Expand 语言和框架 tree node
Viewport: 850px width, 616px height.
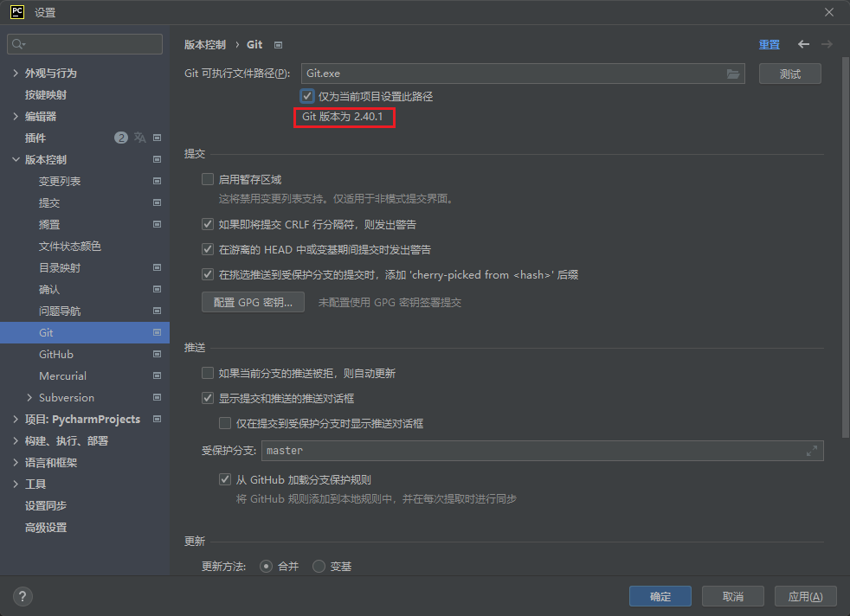(x=16, y=462)
